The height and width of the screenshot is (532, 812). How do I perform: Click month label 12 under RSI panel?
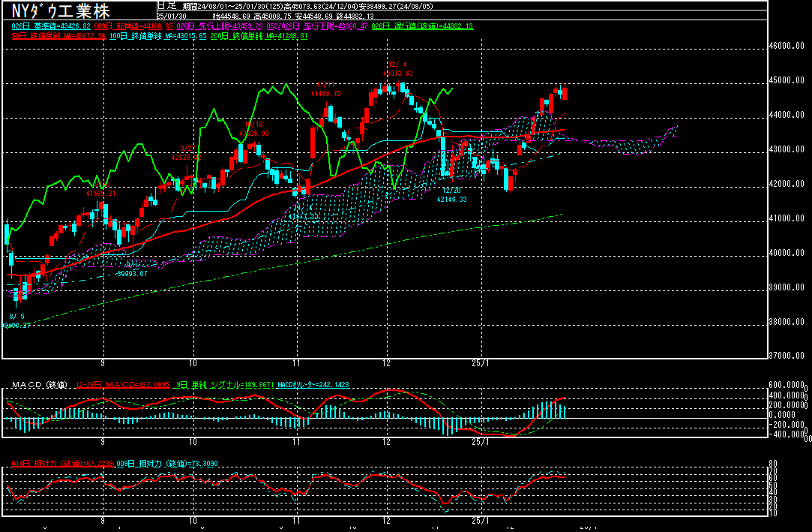(x=386, y=521)
